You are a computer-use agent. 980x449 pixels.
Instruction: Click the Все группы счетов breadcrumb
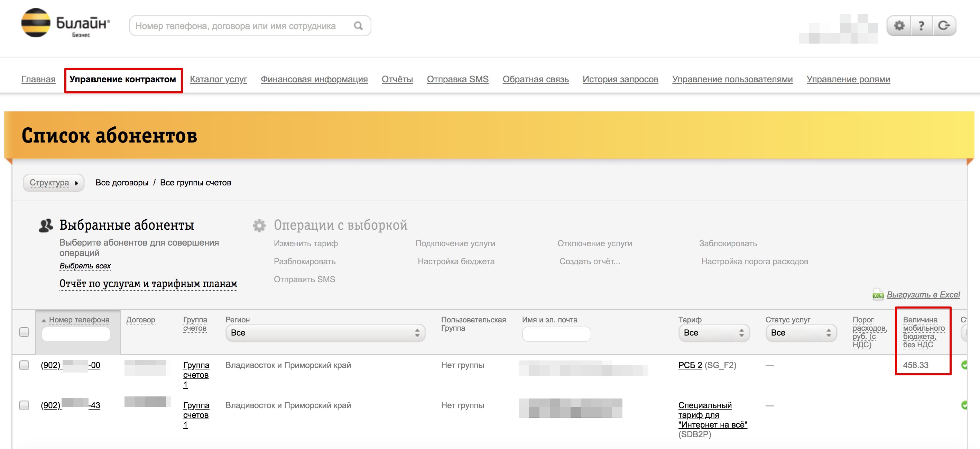195,183
